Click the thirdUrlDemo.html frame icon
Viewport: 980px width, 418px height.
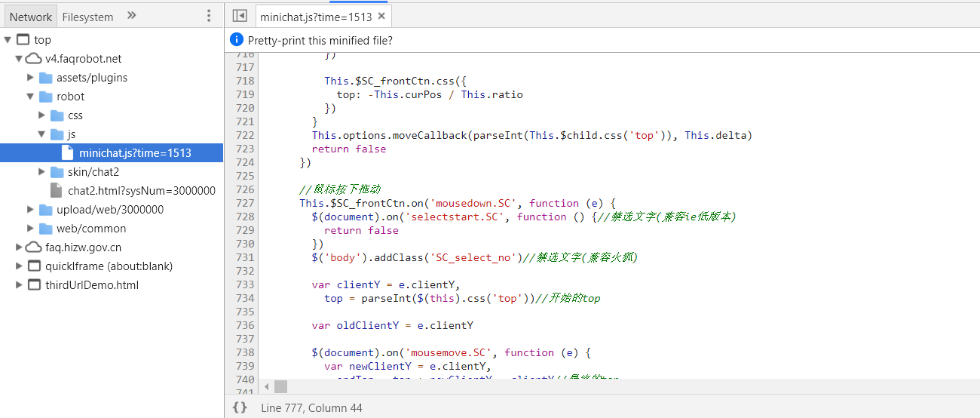[x=34, y=284]
